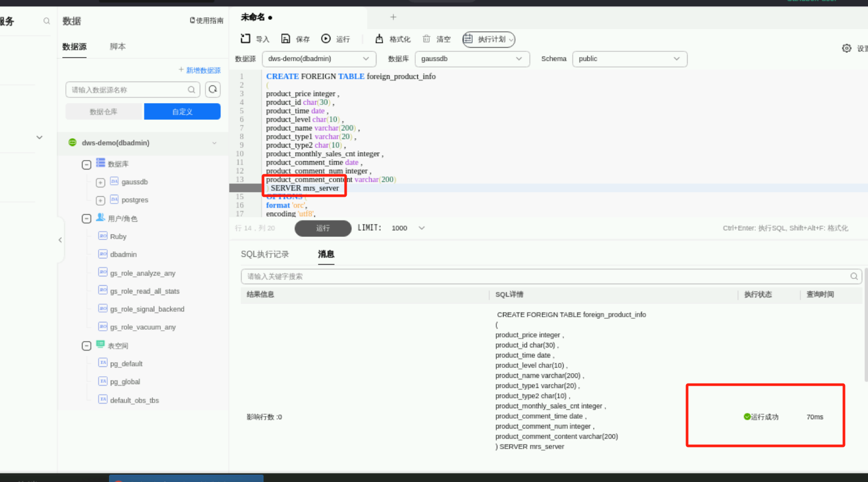Viewport: 868px width, 482px height.
Task: Click the green success status icon
Action: click(x=747, y=417)
